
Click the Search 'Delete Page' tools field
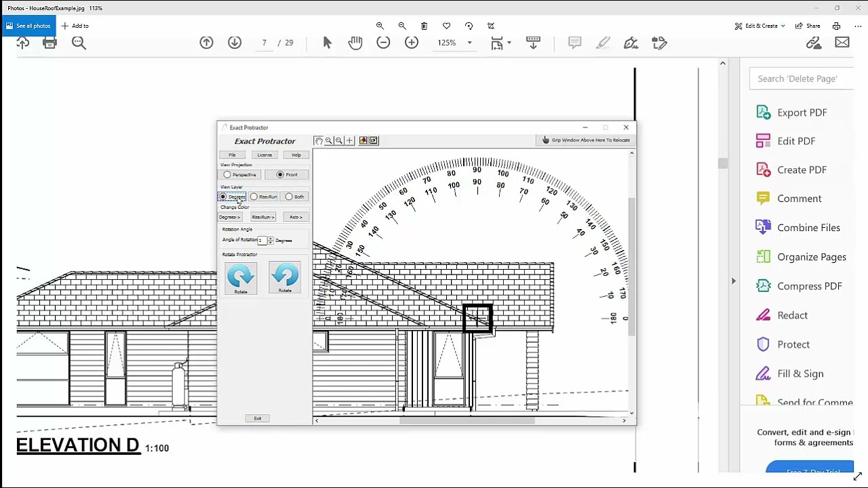pos(801,79)
